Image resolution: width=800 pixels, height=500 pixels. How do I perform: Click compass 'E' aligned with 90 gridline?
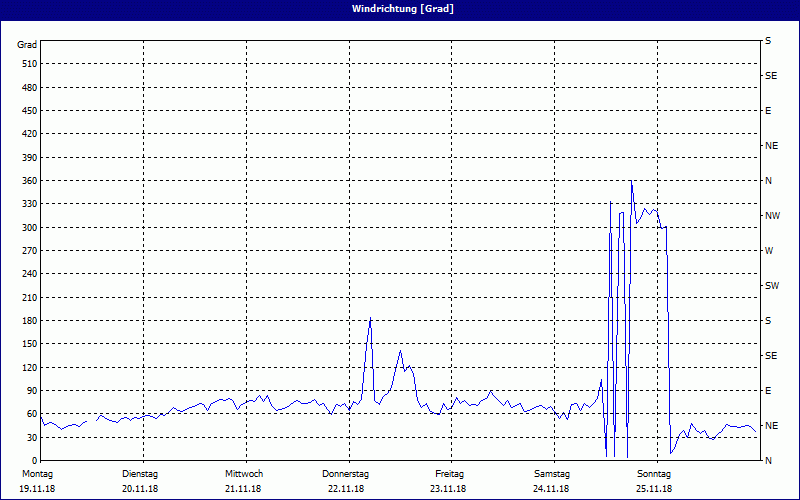click(x=768, y=391)
